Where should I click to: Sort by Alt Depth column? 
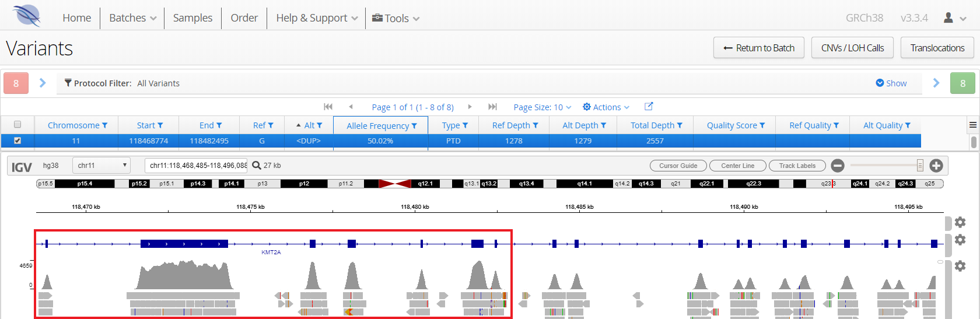(x=580, y=125)
